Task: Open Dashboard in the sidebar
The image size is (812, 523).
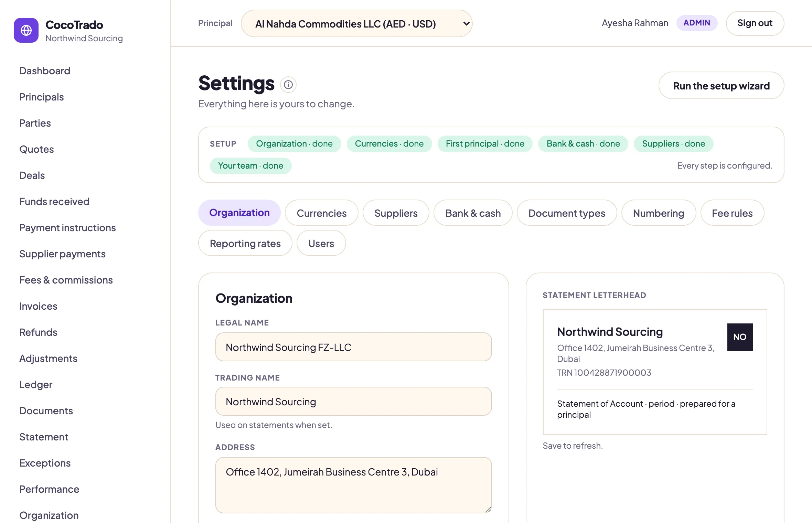Action: tap(45, 71)
